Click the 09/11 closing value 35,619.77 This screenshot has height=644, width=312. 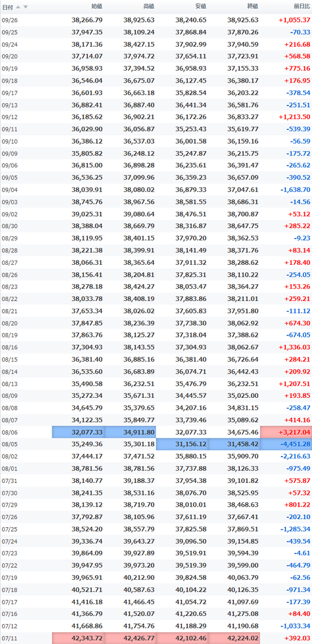243,129
